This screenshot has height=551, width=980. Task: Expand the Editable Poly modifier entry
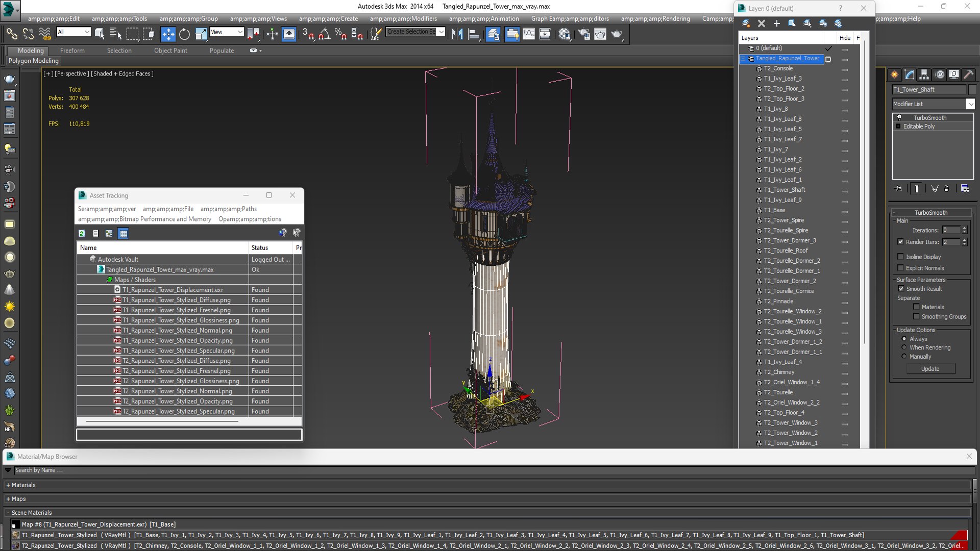click(898, 126)
